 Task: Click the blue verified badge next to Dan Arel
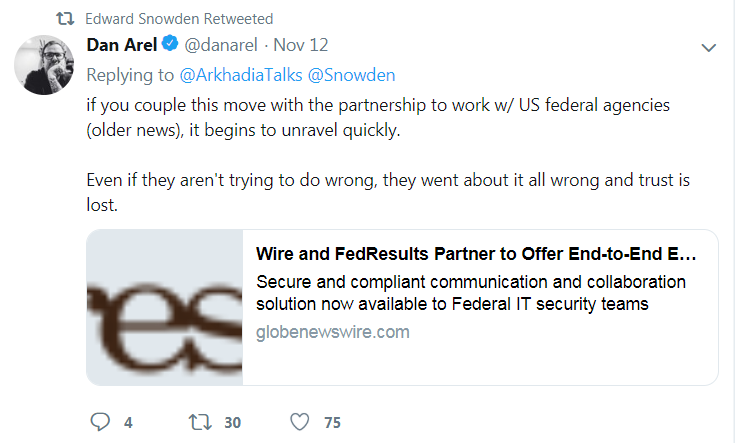(x=171, y=46)
